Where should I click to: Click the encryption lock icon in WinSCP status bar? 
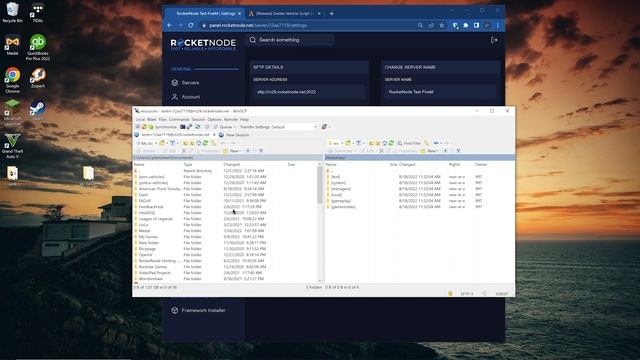click(x=450, y=293)
